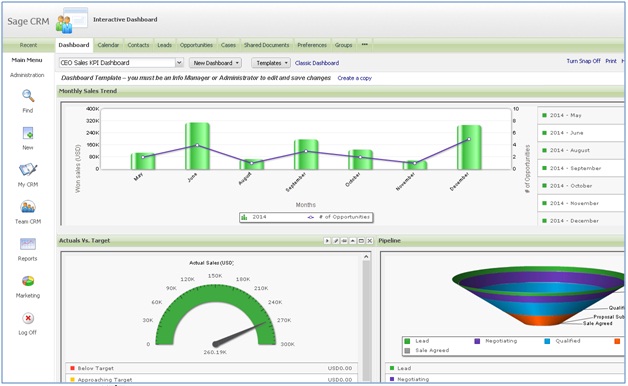Viewport: 628px width, 386px height.
Task: Click the Approaching Target row
Action: [211, 379]
